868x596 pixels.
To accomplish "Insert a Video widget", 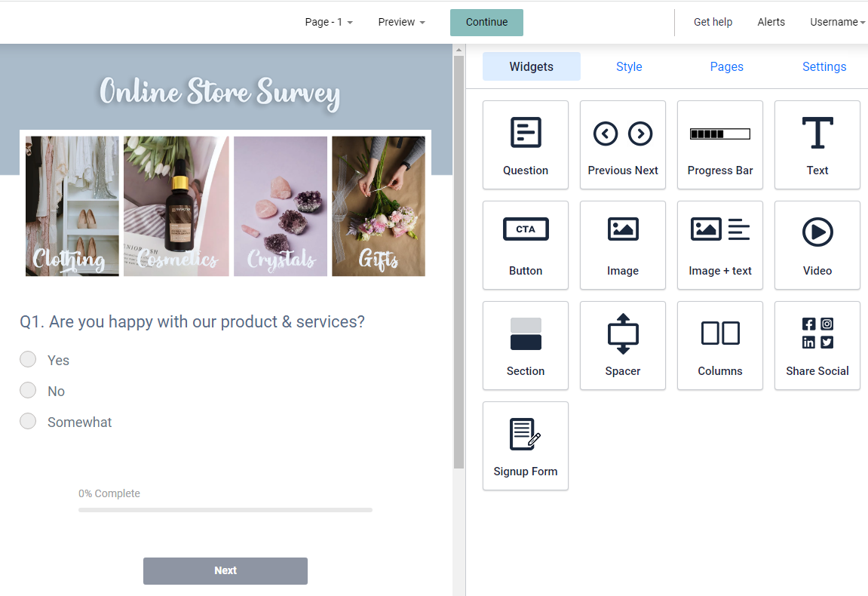I will 817,245.
